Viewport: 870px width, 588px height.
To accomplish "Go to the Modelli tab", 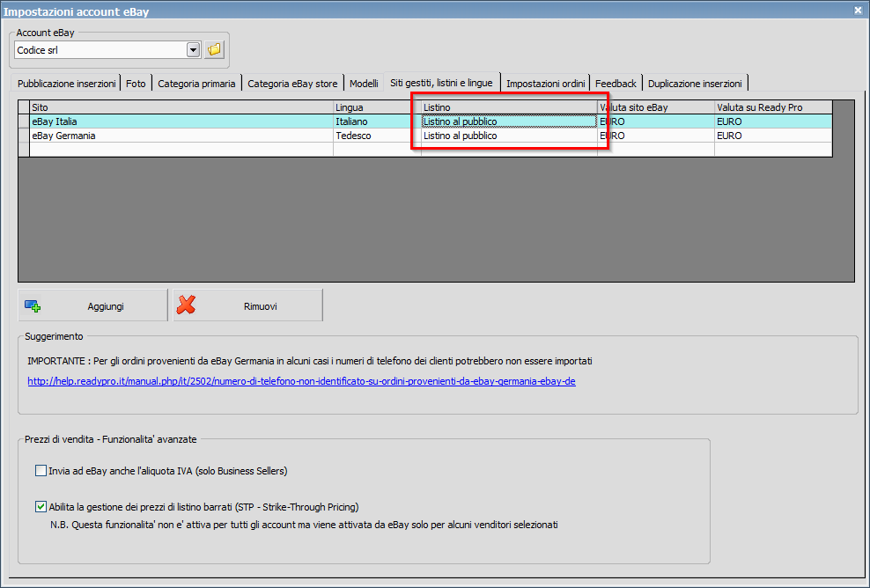I will [364, 84].
